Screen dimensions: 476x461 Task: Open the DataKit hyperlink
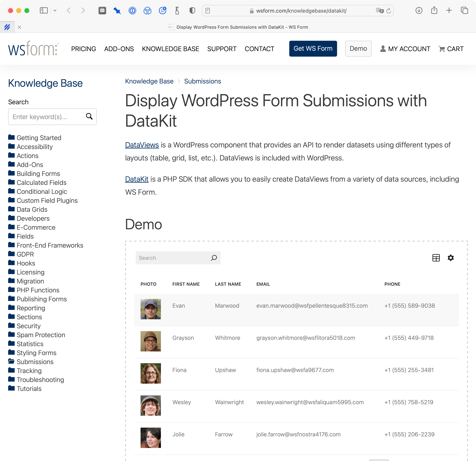[x=137, y=179]
